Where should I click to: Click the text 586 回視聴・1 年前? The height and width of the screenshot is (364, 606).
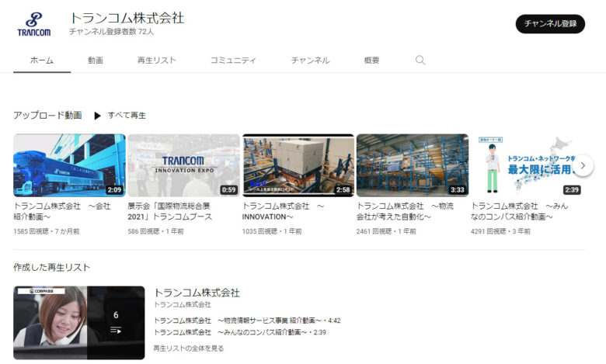(155, 231)
